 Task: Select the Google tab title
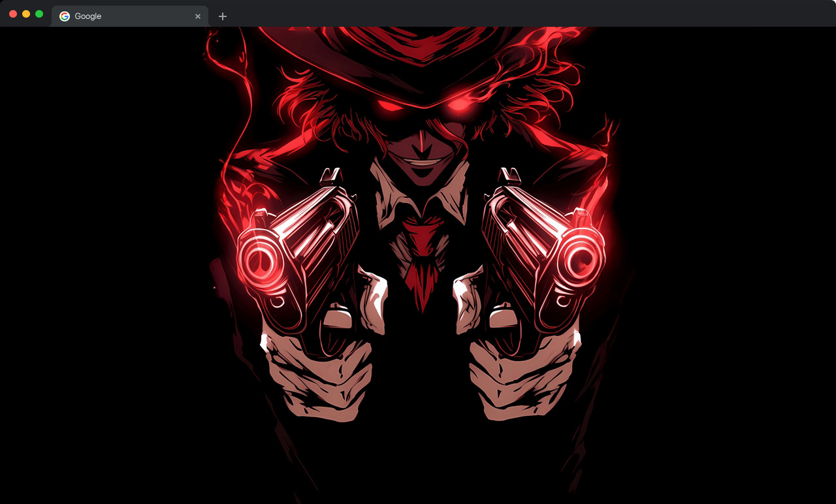click(x=88, y=16)
